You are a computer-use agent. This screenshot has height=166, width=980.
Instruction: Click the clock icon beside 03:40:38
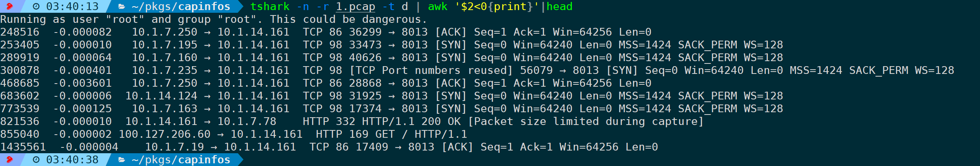[36, 159]
